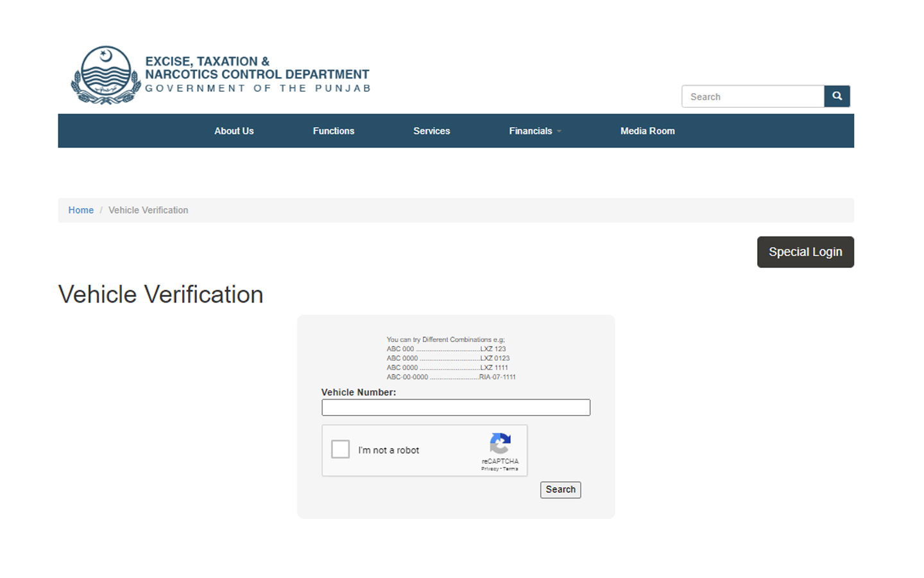Navigate to Home via the breadcrumb link
924x578 pixels.
pyautogui.click(x=81, y=210)
